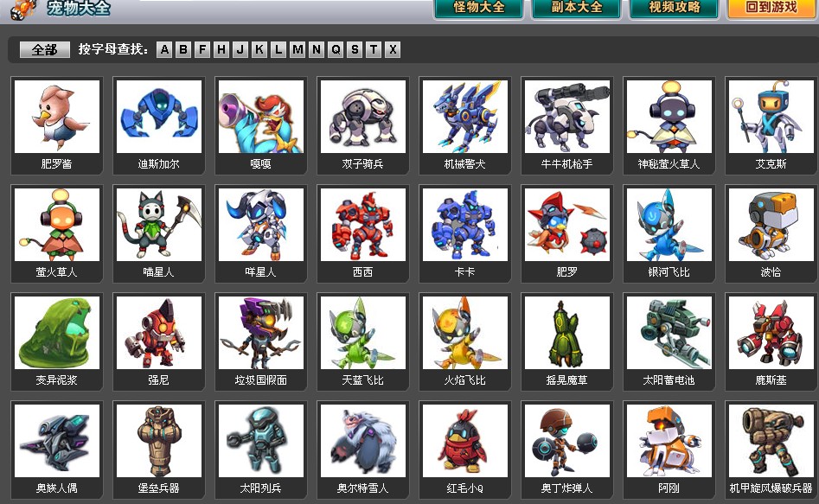View the 喵星人 cat pet
This screenshot has width=819, height=504.
(x=159, y=225)
